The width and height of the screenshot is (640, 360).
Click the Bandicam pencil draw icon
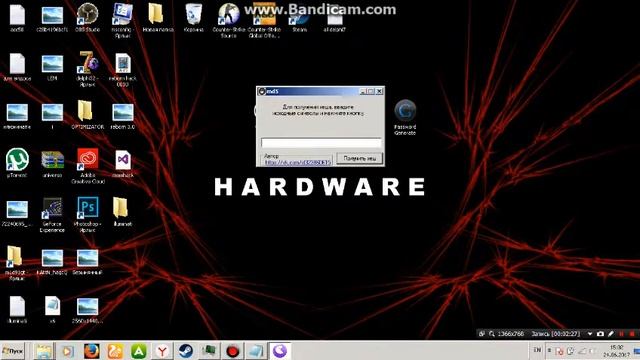pyautogui.click(x=611, y=334)
